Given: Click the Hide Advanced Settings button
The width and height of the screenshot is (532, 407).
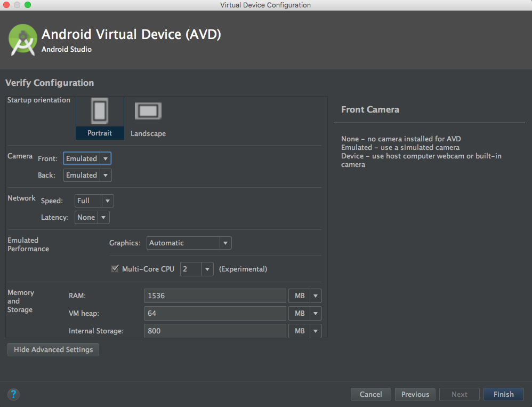Looking at the screenshot, I should tap(53, 349).
